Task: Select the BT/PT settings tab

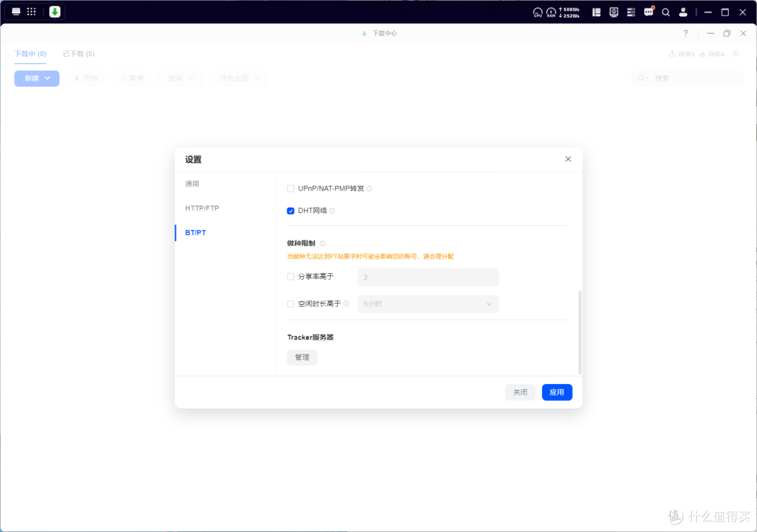Action: (196, 233)
